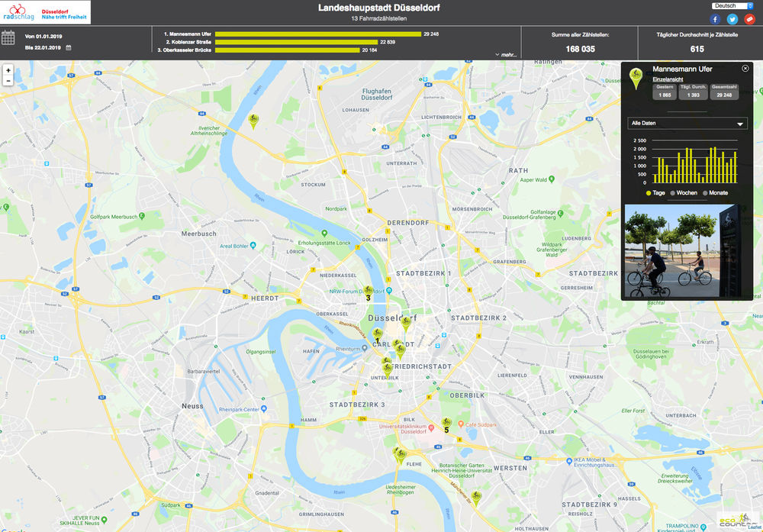Open the Alle Daten dropdown

687,123
